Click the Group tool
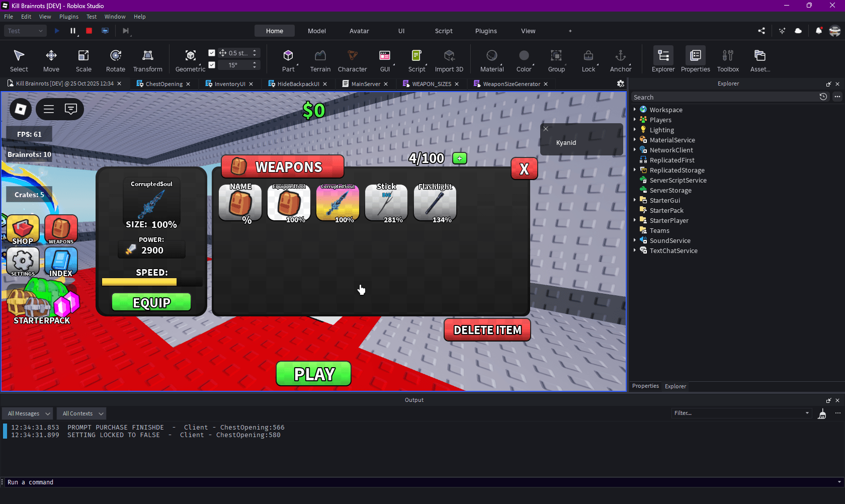This screenshot has height=504, width=845. click(x=556, y=60)
